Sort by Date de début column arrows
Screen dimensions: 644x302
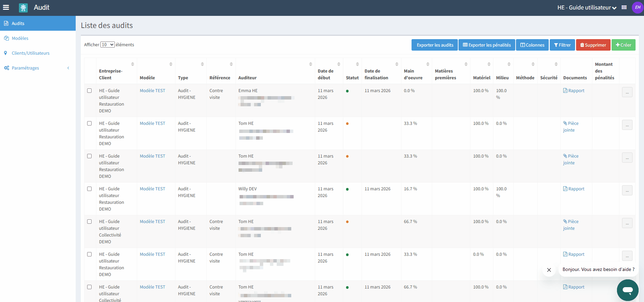click(339, 64)
